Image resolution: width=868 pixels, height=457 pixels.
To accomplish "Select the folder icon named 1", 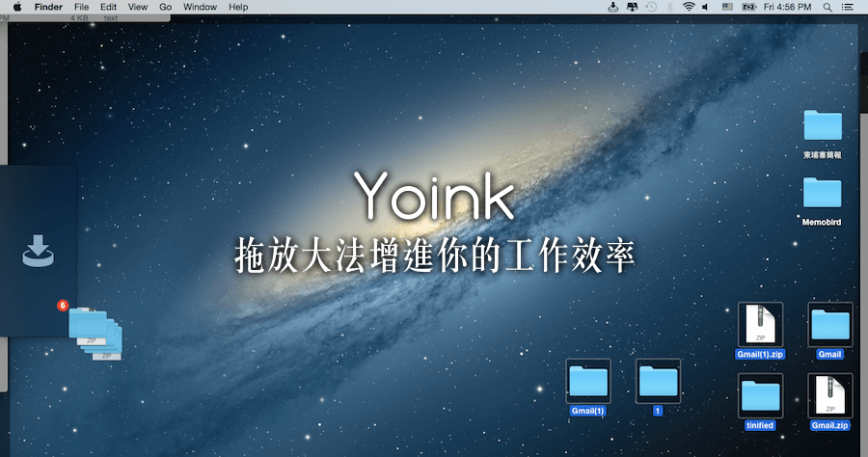I will (x=658, y=381).
